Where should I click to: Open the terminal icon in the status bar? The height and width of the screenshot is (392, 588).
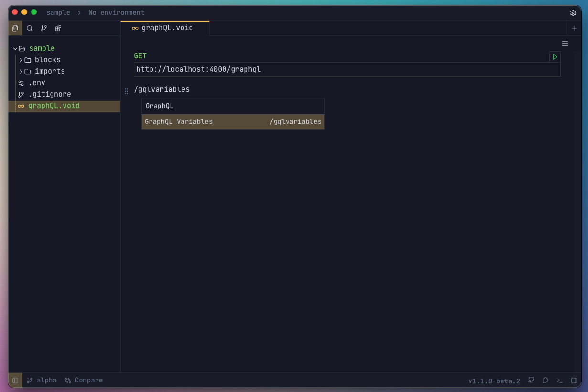click(x=559, y=380)
